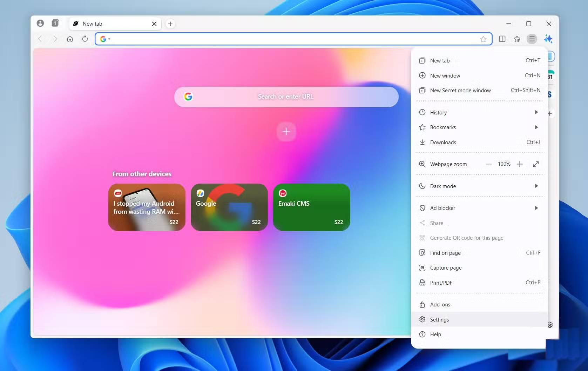This screenshot has width=588, height=371.
Task: Choose New tab from the menu
Action: pyautogui.click(x=479, y=61)
